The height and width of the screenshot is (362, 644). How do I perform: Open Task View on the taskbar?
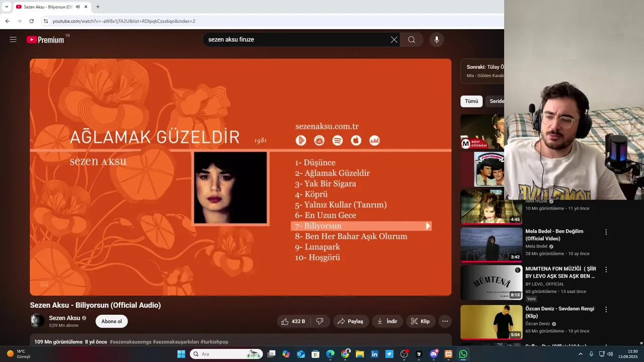pos(271,354)
